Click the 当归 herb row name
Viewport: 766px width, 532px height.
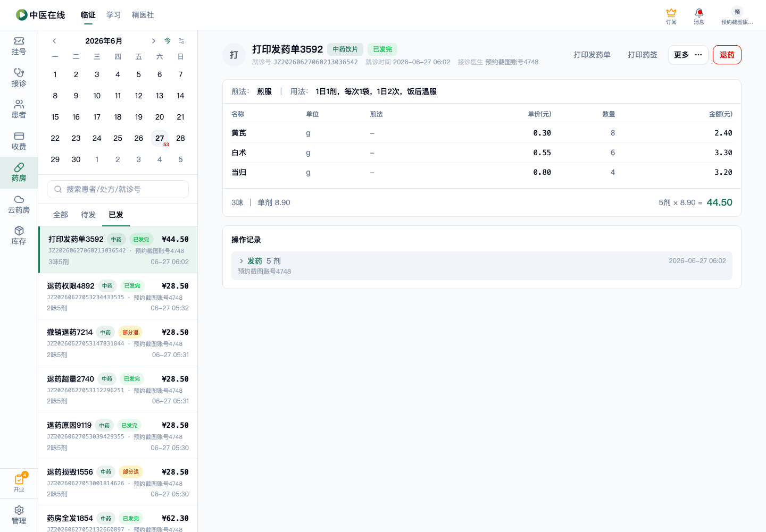pos(239,172)
